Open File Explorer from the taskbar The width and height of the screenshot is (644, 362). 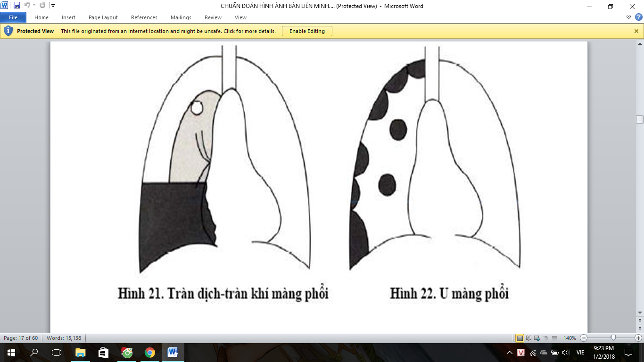coord(81,353)
